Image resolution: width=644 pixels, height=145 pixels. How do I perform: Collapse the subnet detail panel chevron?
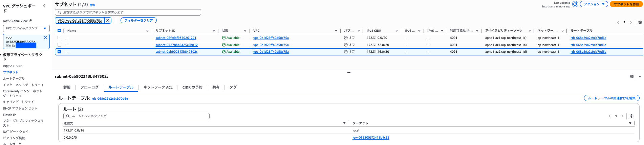[x=640, y=76]
